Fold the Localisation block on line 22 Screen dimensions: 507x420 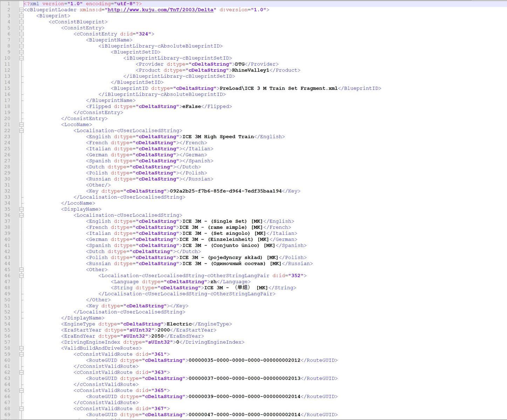point(21,131)
